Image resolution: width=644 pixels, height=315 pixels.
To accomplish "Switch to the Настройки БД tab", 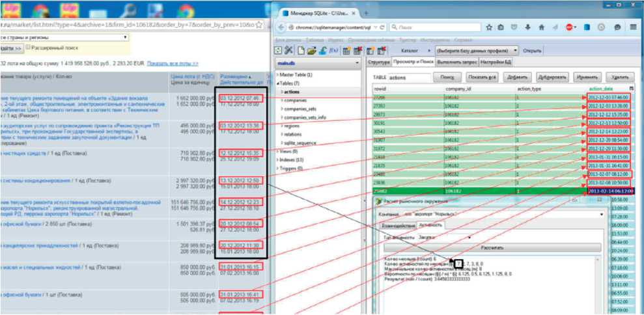I will pyautogui.click(x=494, y=62).
